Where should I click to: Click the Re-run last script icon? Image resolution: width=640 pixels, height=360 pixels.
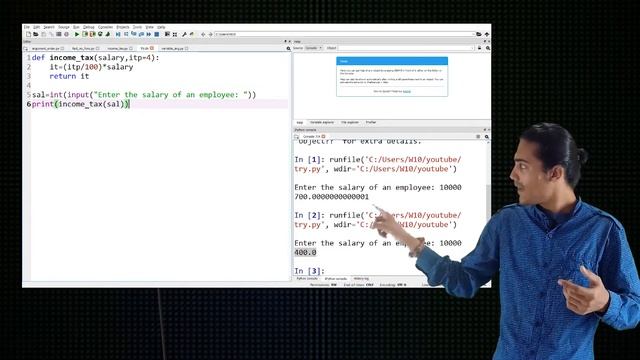(x=108, y=34)
